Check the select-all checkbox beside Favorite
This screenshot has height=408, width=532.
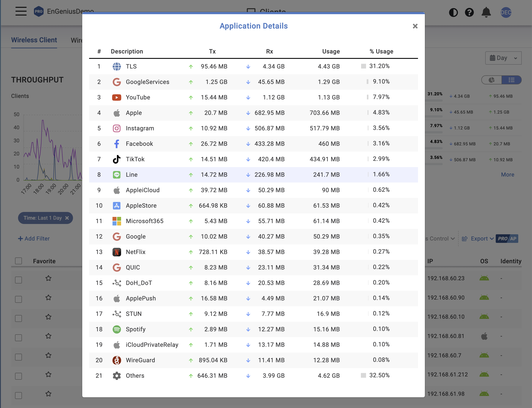[18, 261]
